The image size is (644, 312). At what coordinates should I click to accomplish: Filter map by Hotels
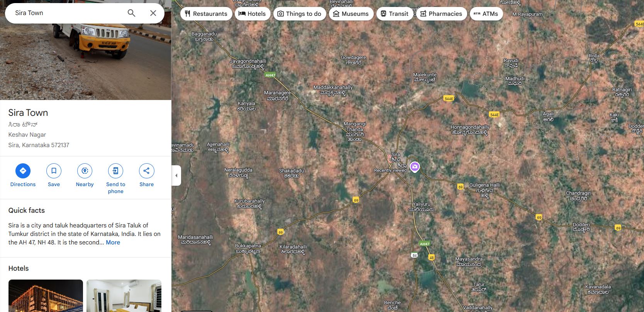coord(252,14)
